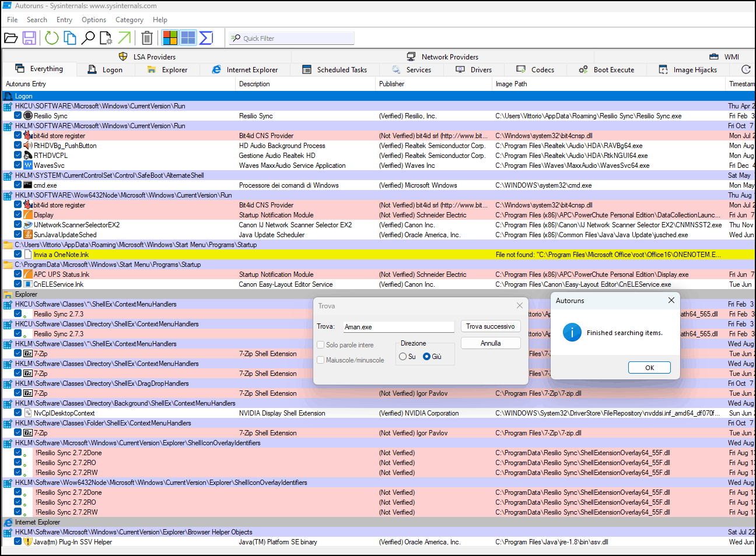Uncheck the Resilio Sync logon entry
The height and width of the screenshot is (556, 756).
(18, 116)
